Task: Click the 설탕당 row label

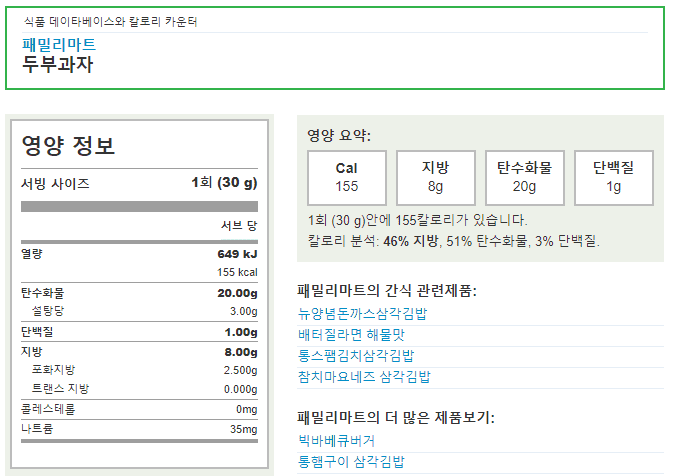Action: click(48, 311)
